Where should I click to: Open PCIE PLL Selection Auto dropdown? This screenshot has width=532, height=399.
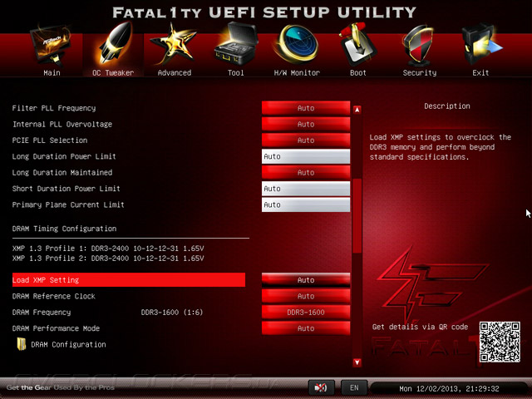click(306, 140)
